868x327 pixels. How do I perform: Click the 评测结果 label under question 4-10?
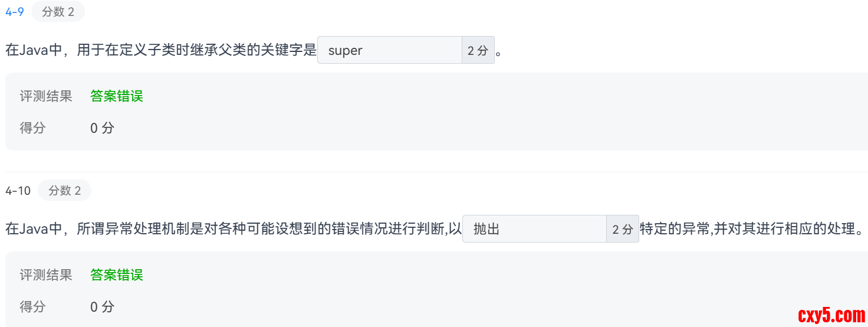pyautogui.click(x=46, y=275)
